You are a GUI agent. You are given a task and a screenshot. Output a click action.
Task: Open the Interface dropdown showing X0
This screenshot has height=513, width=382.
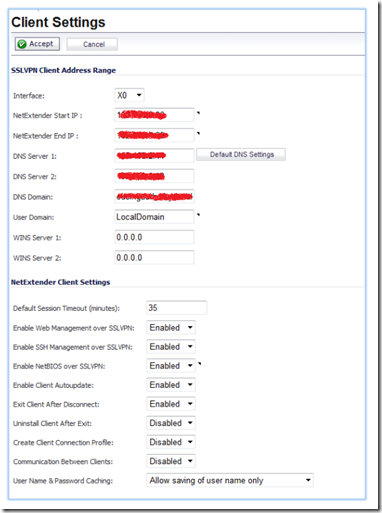click(129, 95)
